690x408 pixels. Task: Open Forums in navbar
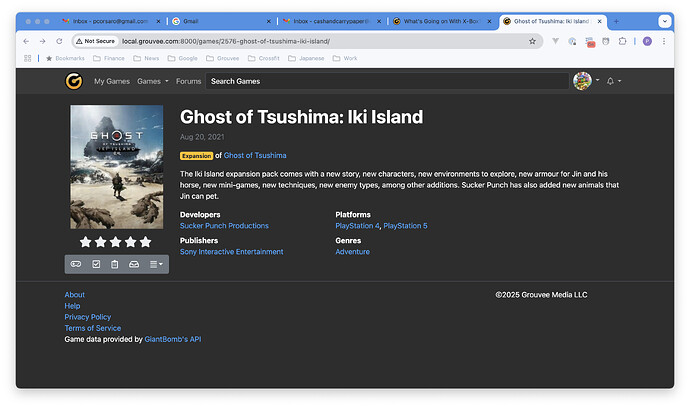tap(188, 81)
